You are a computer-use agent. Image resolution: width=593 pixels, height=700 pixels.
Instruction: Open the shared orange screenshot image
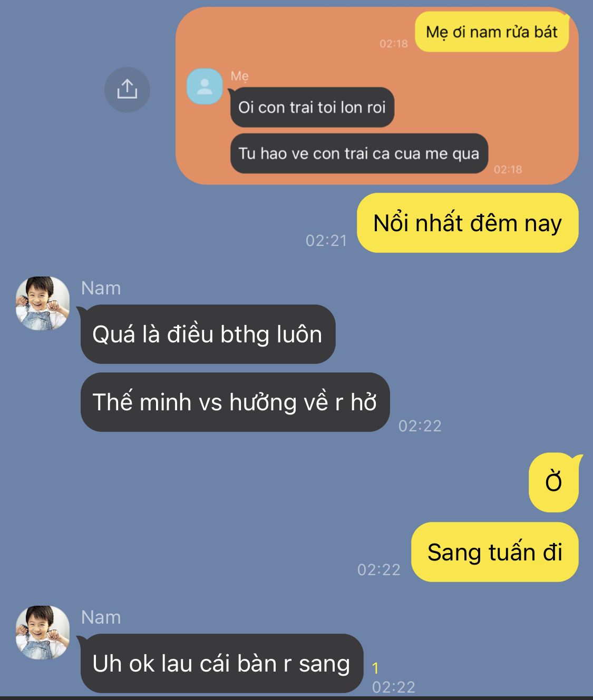pyautogui.click(x=377, y=96)
